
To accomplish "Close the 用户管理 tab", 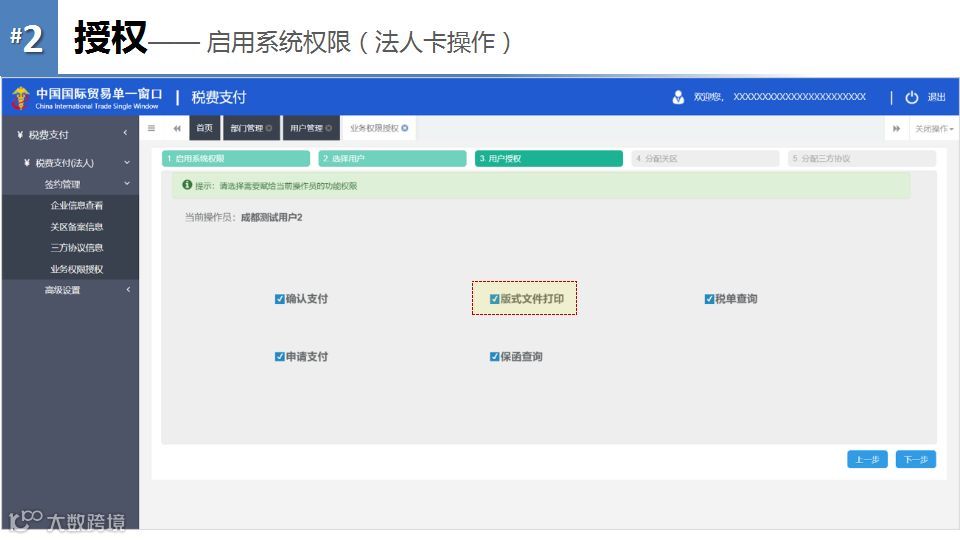I will (x=329, y=128).
